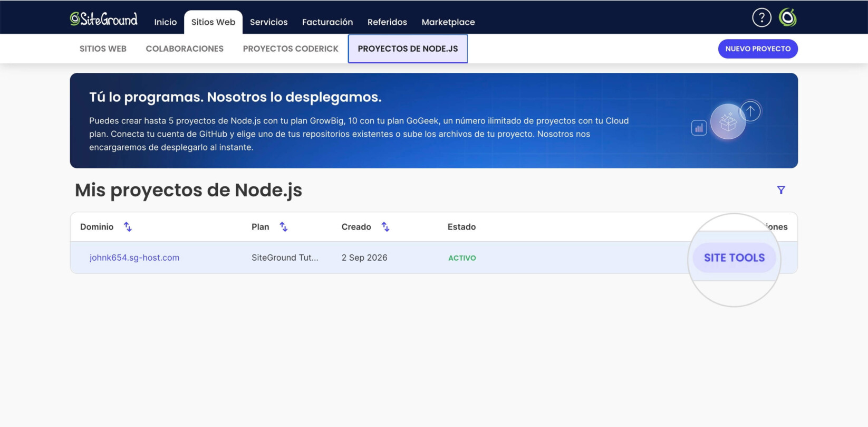Image resolution: width=868 pixels, height=427 pixels.
Task: Sort the table by Creado column
Action: pyautogui.click(x=385, y=227)
